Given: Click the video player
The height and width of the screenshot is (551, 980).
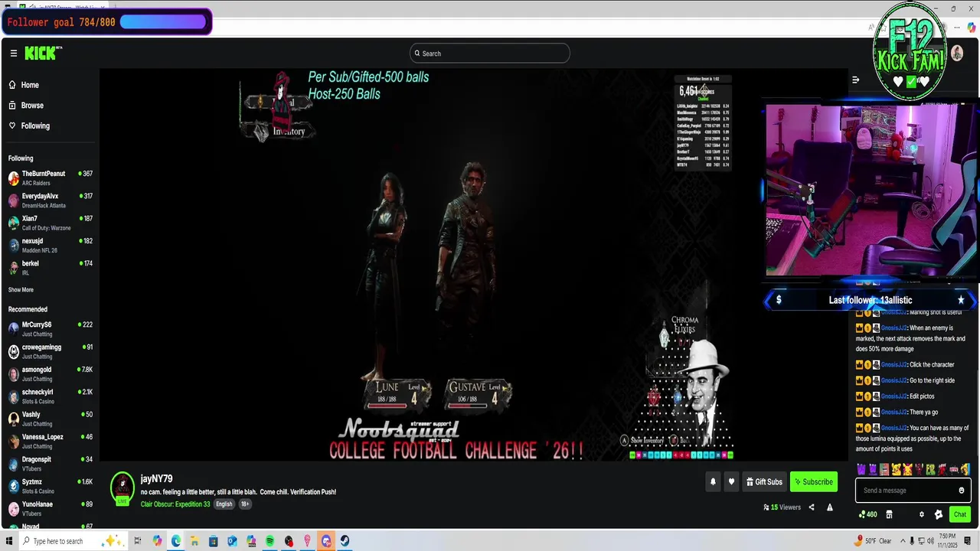Looking at the screenshot, I should pyautogui.click(x=475, y=266).
